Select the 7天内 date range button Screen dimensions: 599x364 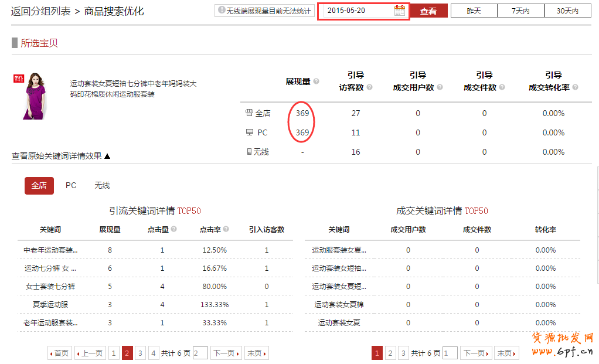(x=520, y=11)
